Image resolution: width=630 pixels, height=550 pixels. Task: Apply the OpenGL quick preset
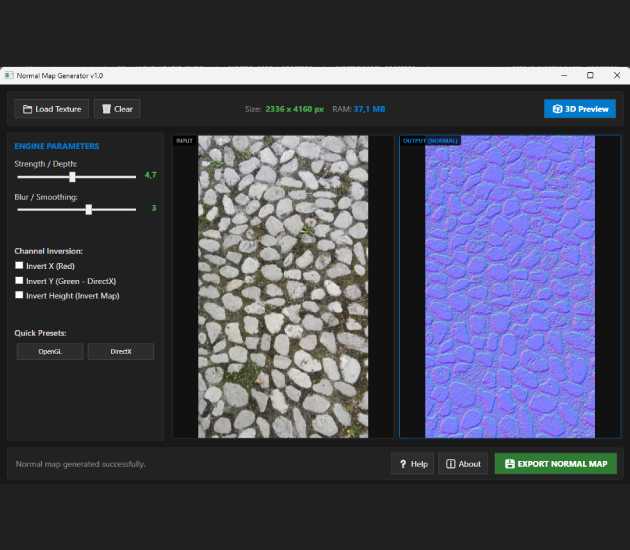coord(50,352)
